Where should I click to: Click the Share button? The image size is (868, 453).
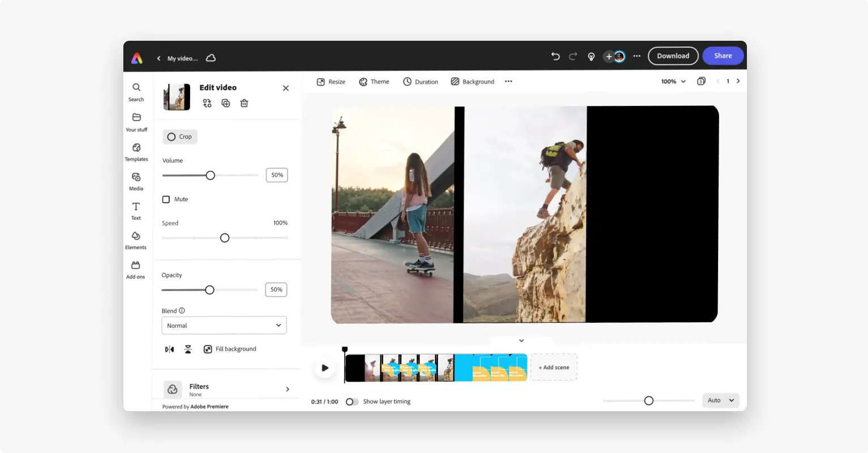pyautogui.click(x=723, y=56)
